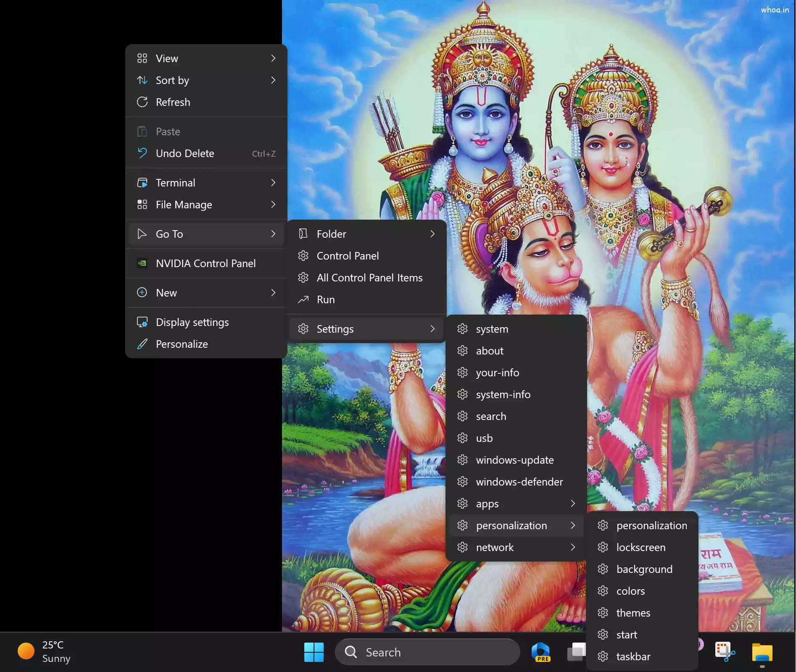Open the colors personalization settings

[x=631, y=591]
